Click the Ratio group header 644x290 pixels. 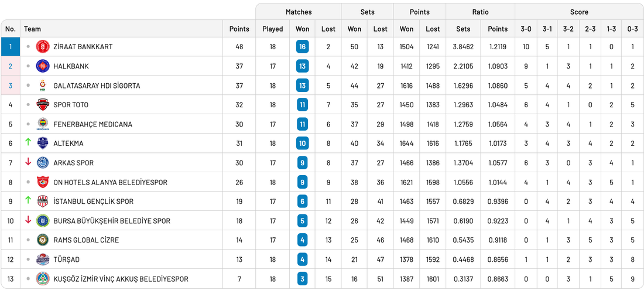click(480, 12)
